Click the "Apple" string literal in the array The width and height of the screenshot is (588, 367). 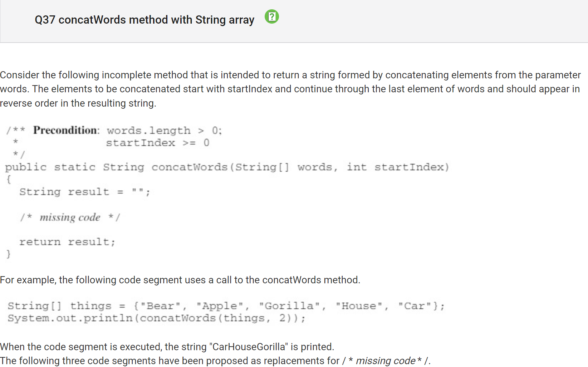point(220,306)
